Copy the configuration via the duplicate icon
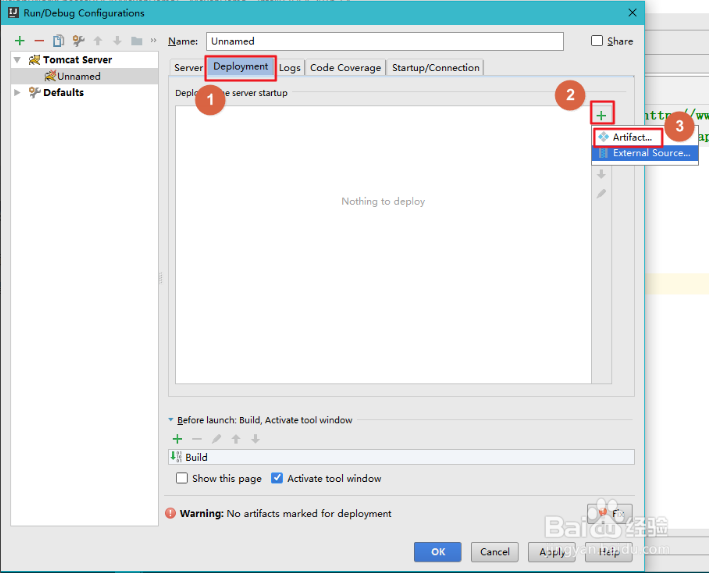 click(x=58, y=41)
